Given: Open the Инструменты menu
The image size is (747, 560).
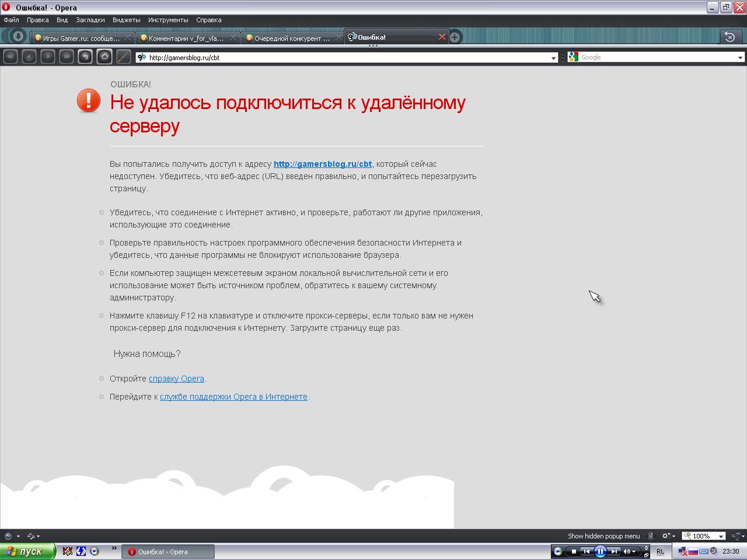Looking at the screenshot, I should click(x=168, y=20).
